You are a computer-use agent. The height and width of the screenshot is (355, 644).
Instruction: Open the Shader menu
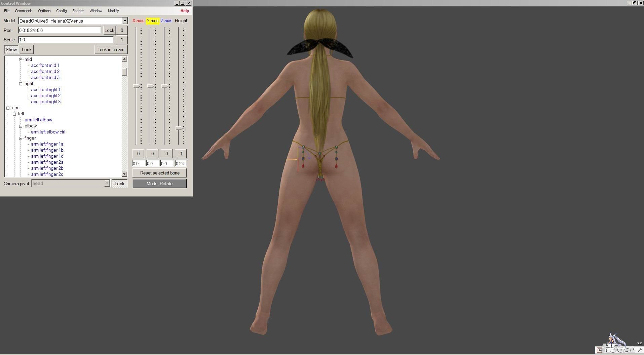tap(78, 11)
